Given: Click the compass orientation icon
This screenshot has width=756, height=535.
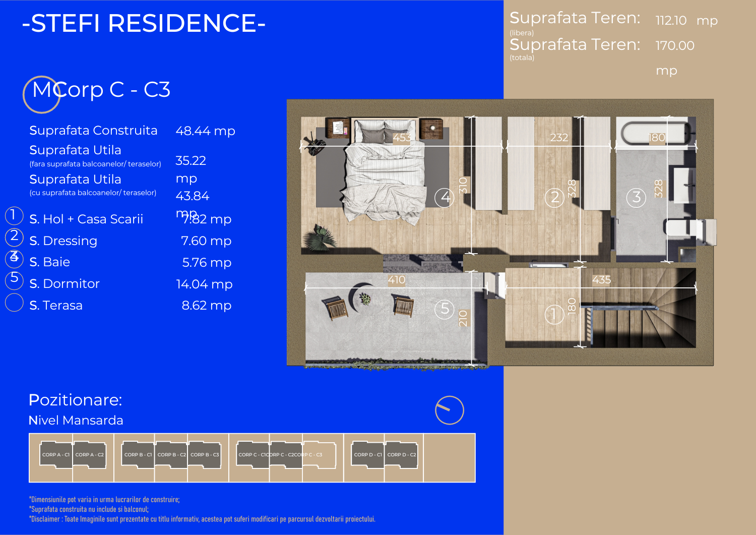Looking at the screenshot, I should pyautogui.click(x=449, y=410).
